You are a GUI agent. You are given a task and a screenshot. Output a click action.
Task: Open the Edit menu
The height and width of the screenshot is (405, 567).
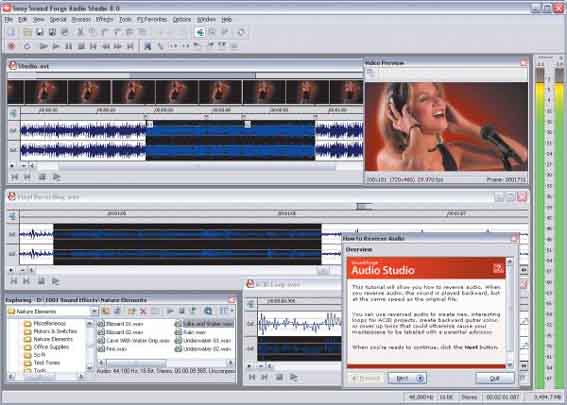[22, 20]
